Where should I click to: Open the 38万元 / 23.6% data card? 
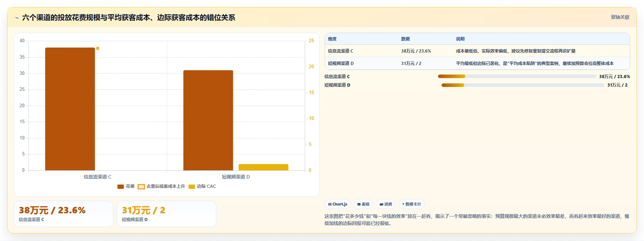point(64,214)
